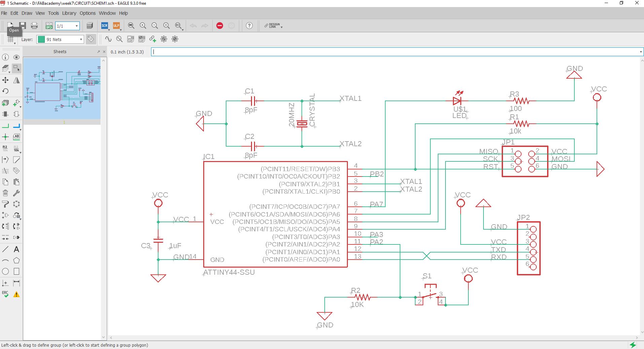Click the Add Part box icon
Image resolution: width=644 pixels, height=349 pixels.
pos(5,103)
